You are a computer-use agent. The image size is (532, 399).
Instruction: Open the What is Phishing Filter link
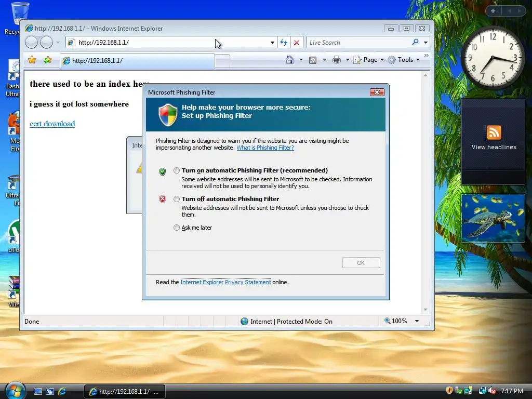pos(265,148)
